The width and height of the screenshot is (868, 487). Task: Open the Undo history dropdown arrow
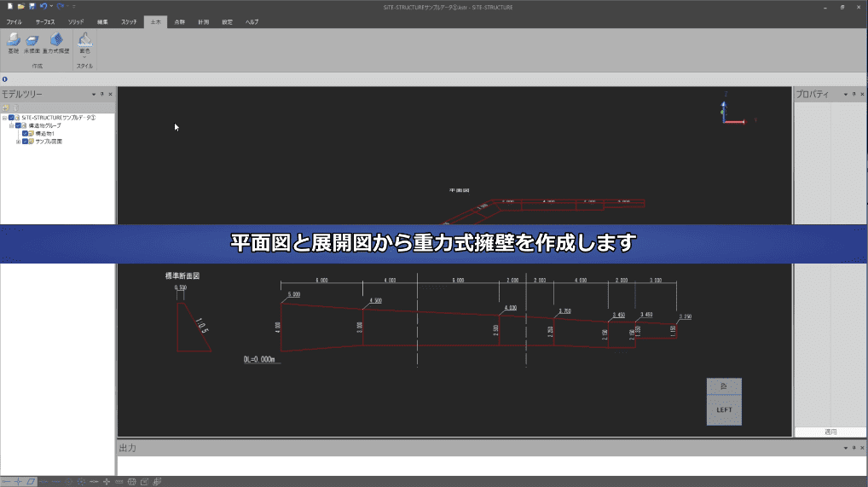click(x=51, y=6)
